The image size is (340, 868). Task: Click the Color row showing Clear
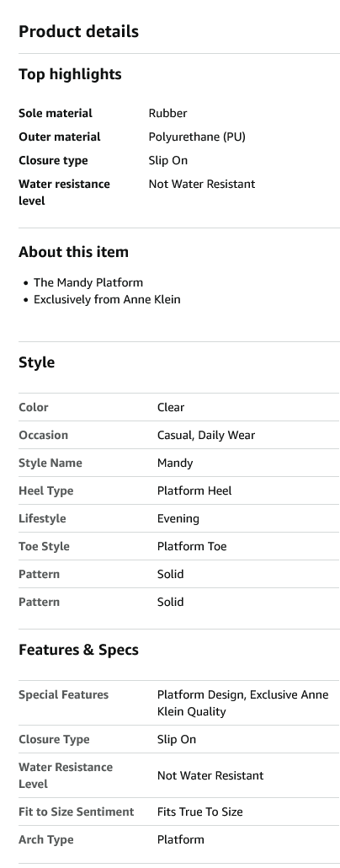click(x=178, y=407)
